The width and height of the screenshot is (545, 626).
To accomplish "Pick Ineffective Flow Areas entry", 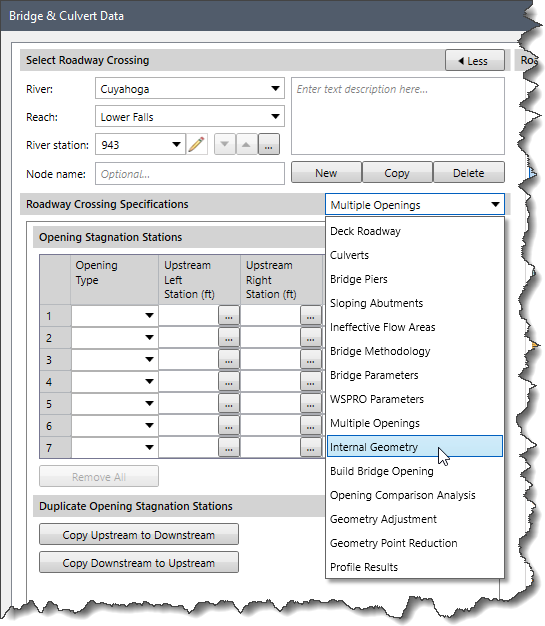I will point(415,327).
